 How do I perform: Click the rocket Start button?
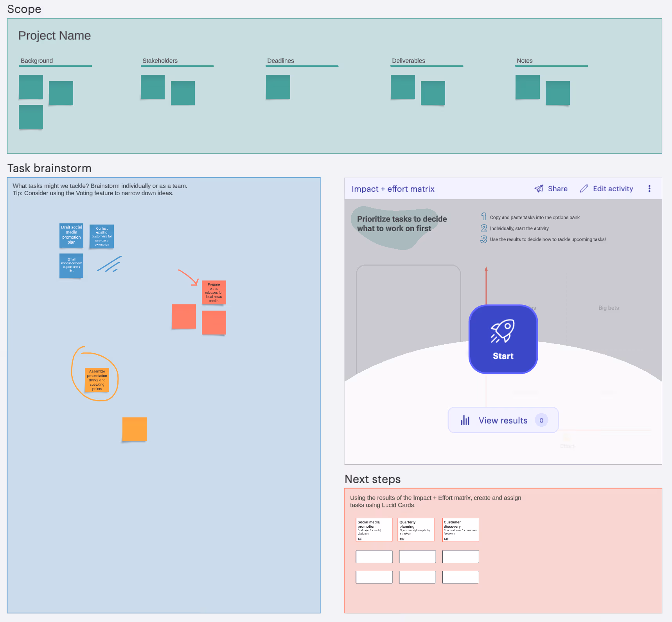click(503, 339)
